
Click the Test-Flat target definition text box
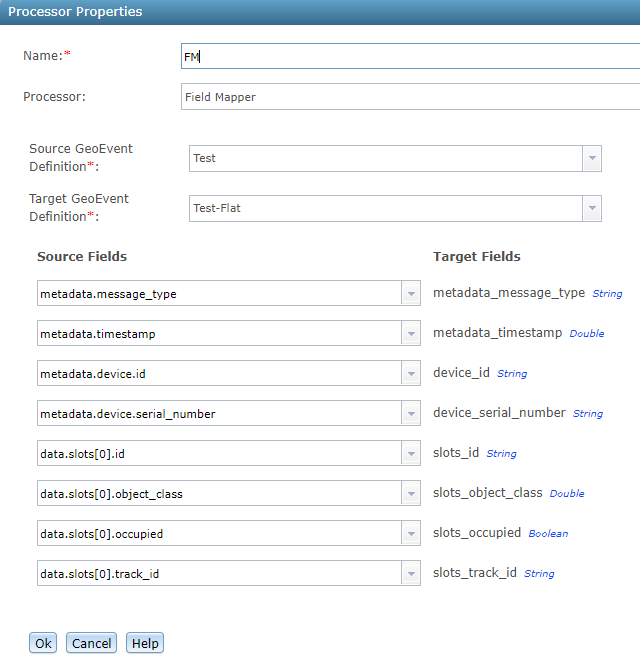(385, 209)
